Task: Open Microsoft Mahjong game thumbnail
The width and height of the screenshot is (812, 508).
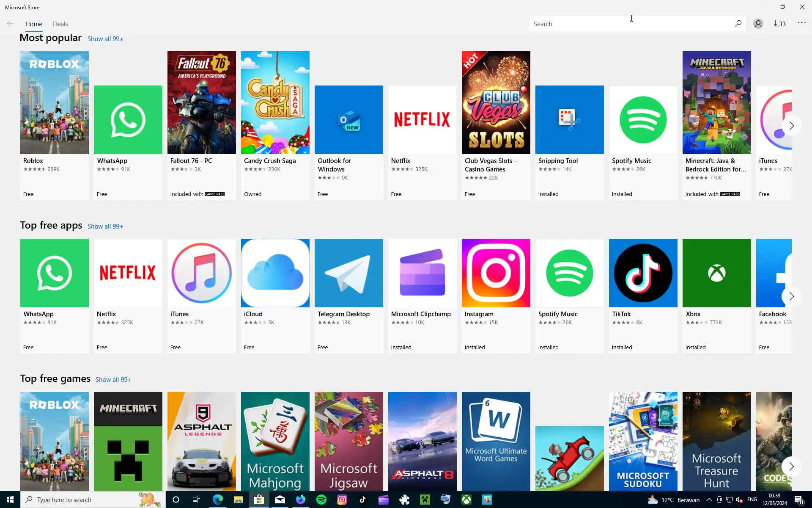Action: [x=275, y=441]
